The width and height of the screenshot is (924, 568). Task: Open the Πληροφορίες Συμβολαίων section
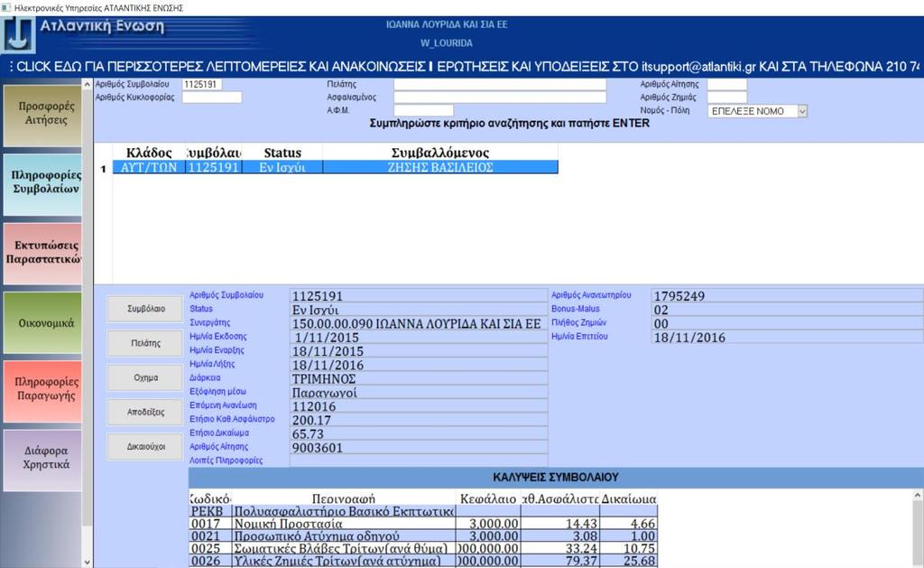[42, 183]
